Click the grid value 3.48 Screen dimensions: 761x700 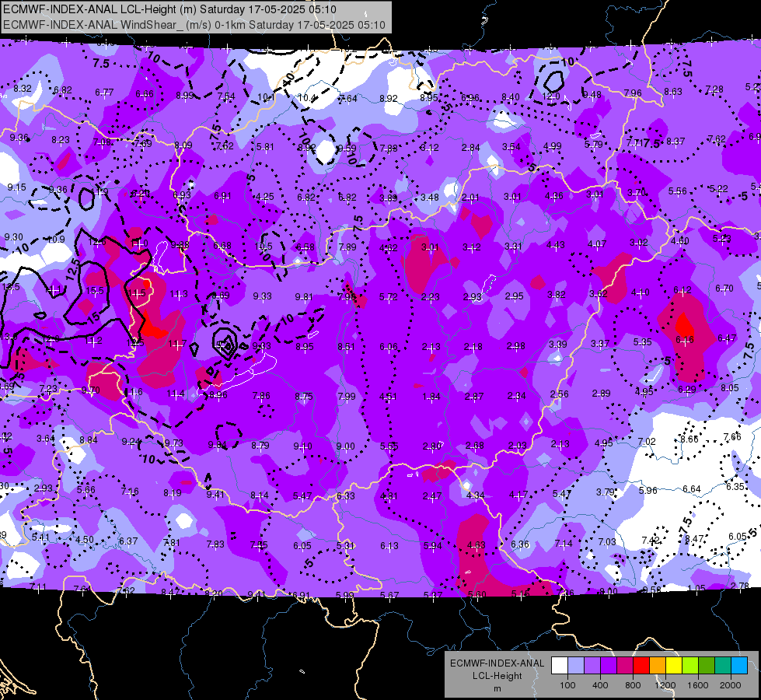click(x=430, y=198)
